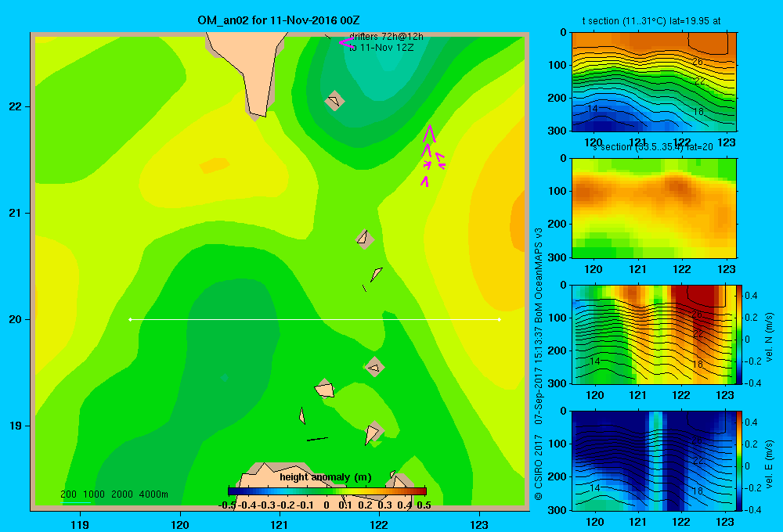Click the latitude label 21 on the map axis
The width and height of the screenshot is (783, 532).
pyautogui.click(x=16, y=213)
